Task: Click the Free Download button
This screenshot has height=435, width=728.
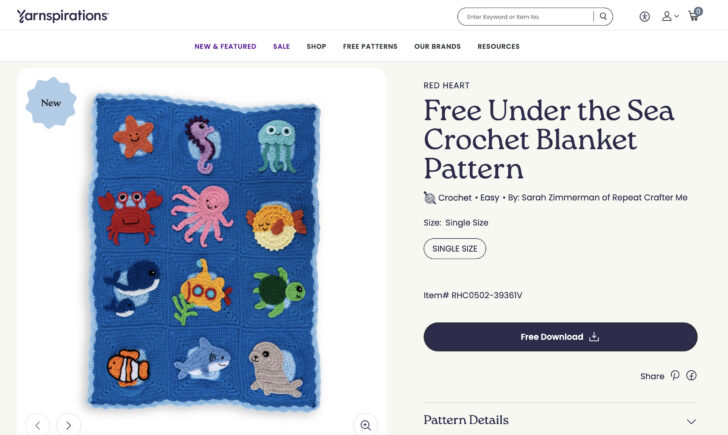Action: pyautogui.click(x=560, y=337)
